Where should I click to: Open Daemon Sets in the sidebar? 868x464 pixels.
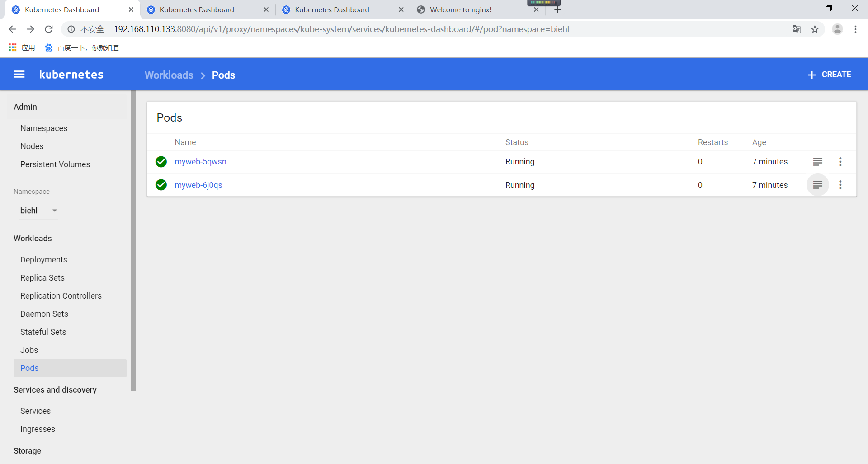point(44,314)
